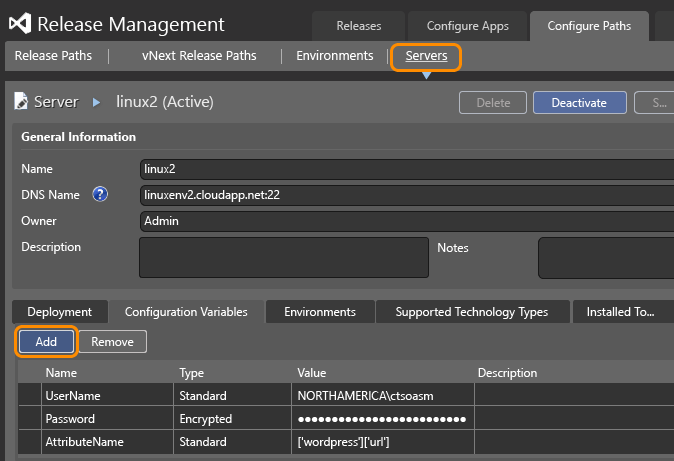Screen dimensions: 674x461
Task: Click the ['wordpress']['url'] value cell
Action: (383, 442)
